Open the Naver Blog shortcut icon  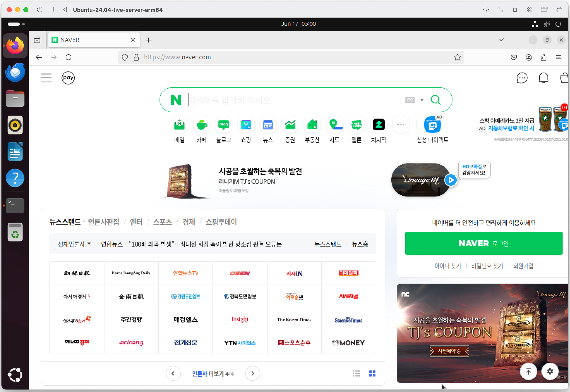[x=223, y=125]
